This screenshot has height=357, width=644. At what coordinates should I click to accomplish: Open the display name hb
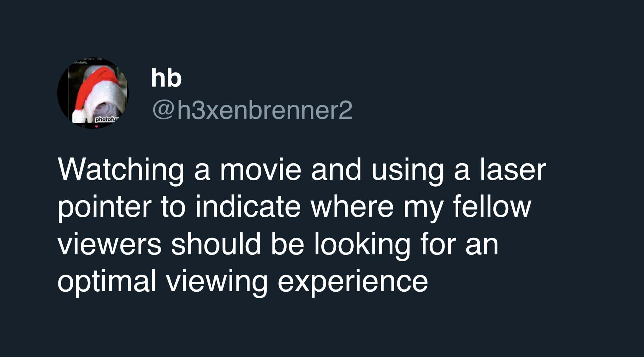[x=166, y=78]
